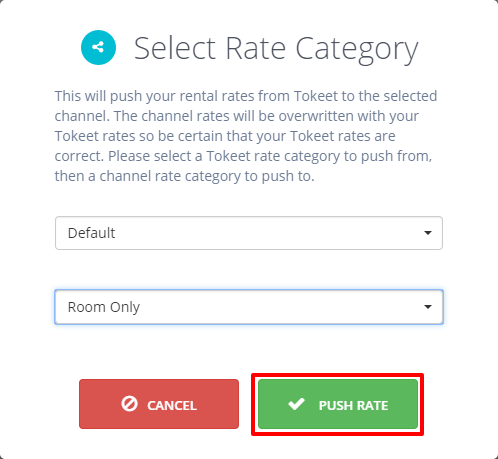Select the Room Only text in the second combo box
The height and width of the screenshot is (459, 498).
(x=104, y=307)
